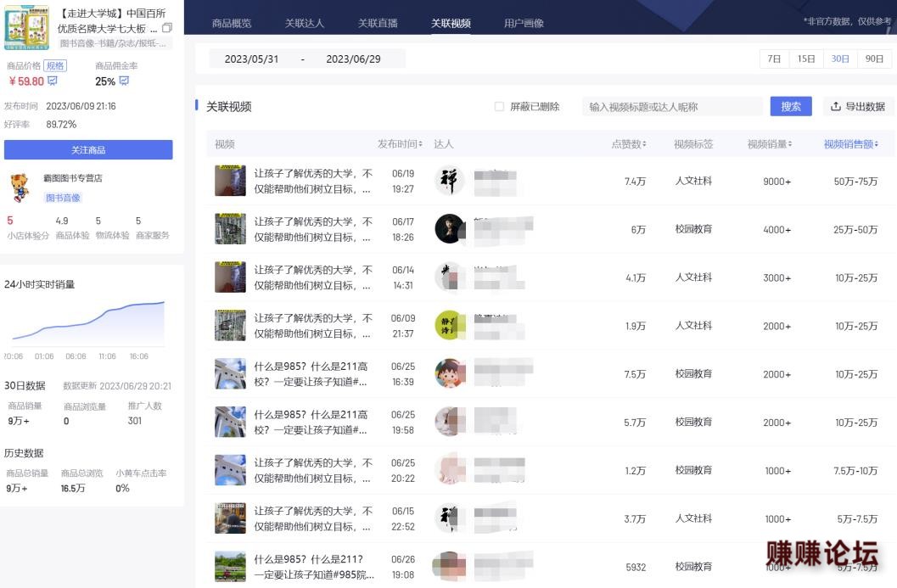Click 25万-50万 sales amount cell

[855, 229]
